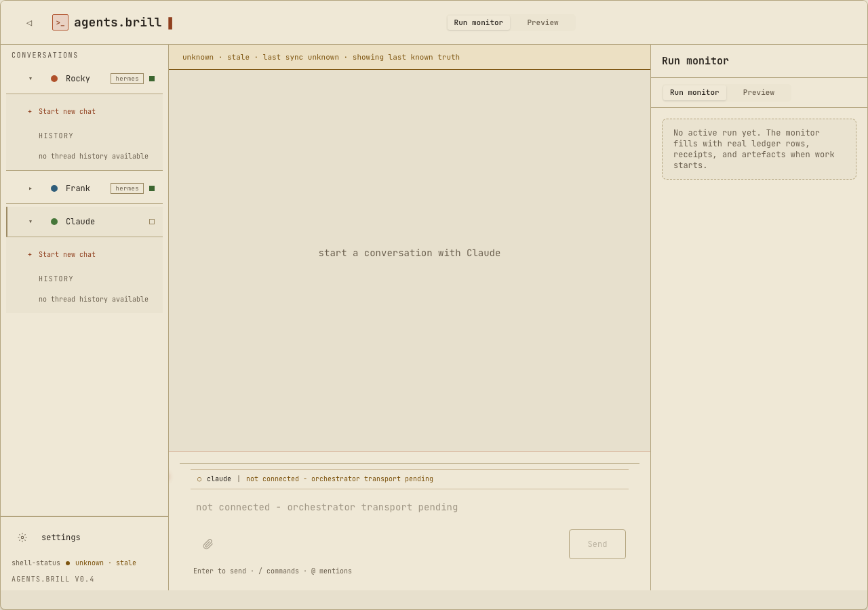Select the Run monitor tab in header
This screenshot has height=610, width=868.
pos(479,22)
